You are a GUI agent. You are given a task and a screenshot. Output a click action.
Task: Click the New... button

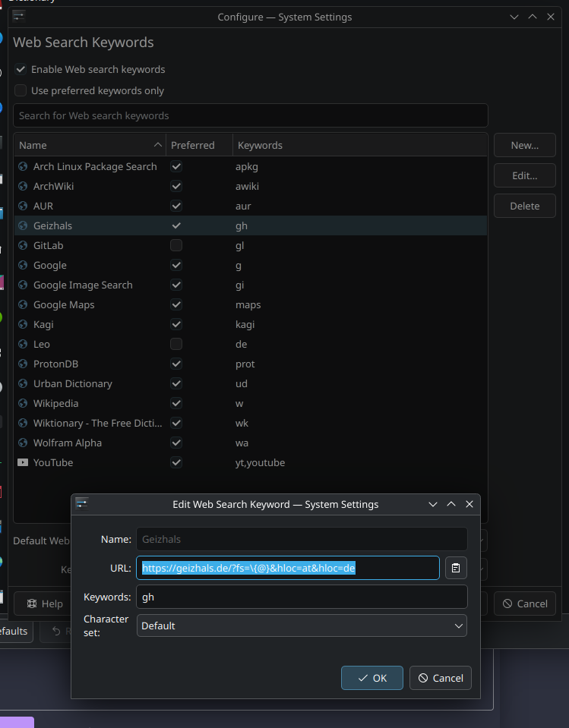(524, 145)
